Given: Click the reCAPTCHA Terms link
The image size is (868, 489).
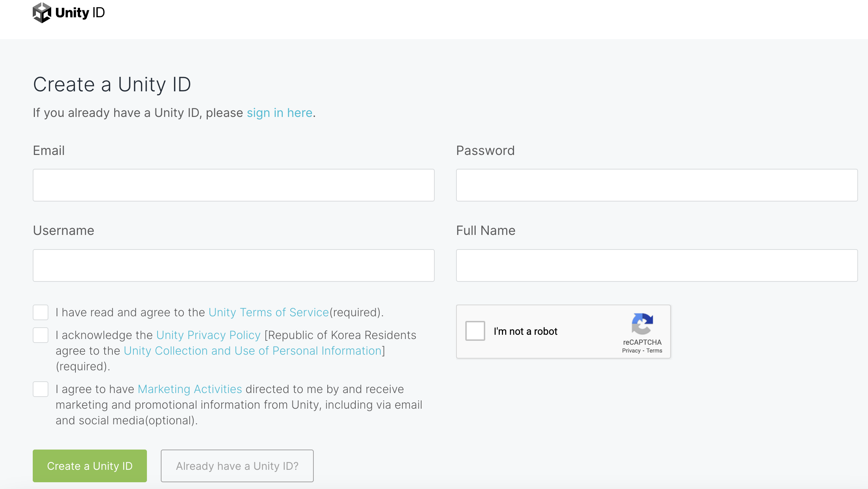Looking at the screenshot, I should click(x=655, y=350).
